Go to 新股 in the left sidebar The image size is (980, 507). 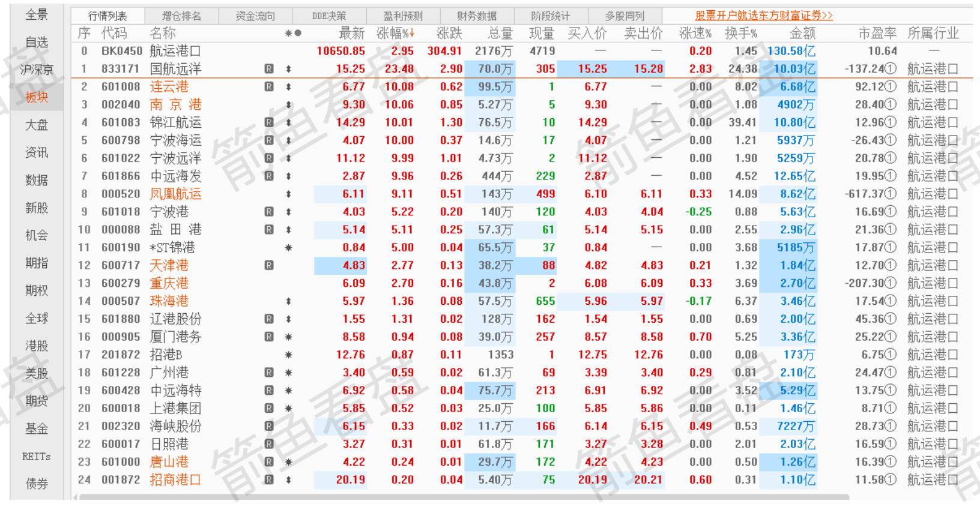tap(37, 208)
